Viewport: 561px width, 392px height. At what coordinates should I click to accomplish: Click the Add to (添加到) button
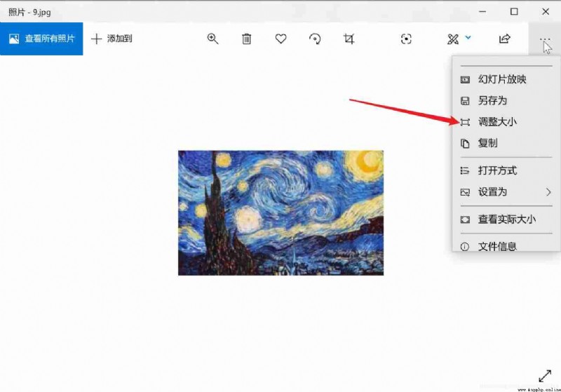(111, 39)
